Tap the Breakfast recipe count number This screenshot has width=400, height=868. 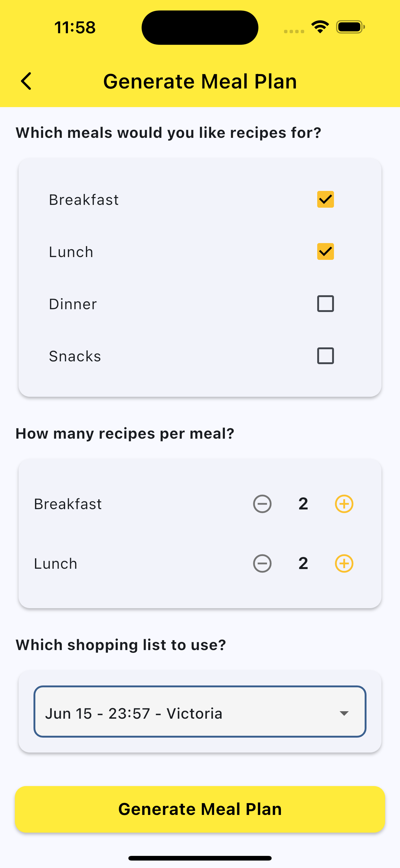coord(303,504)
